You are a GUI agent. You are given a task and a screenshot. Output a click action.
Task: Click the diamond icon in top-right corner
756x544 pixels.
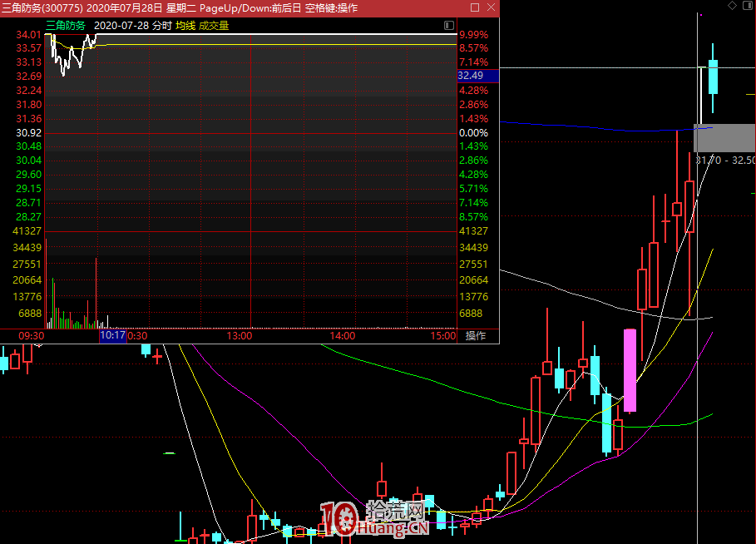[732, 6]
